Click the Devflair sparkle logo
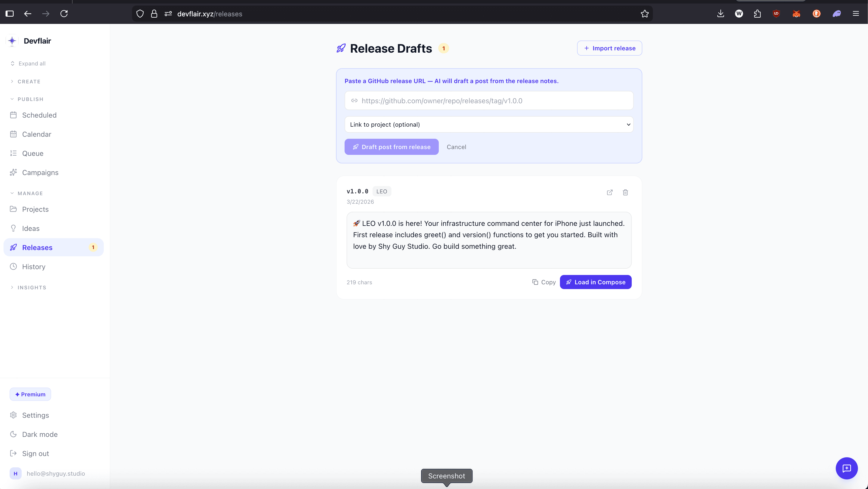 [x=12, y=41]
